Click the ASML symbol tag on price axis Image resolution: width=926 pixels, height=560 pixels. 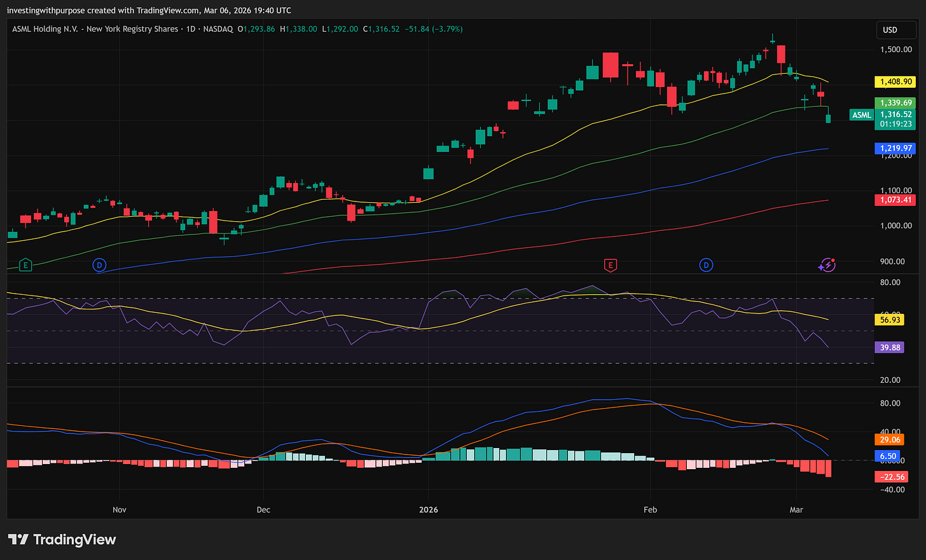click(862, 115)
